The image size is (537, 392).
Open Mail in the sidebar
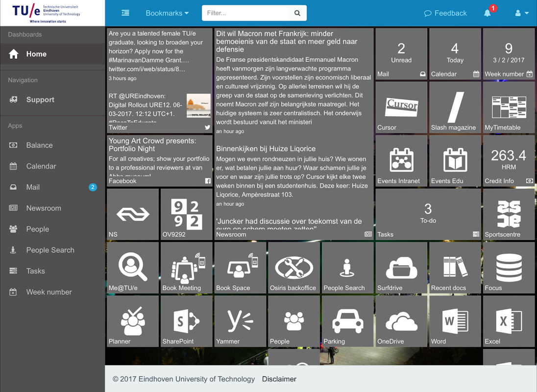[52, 187]
